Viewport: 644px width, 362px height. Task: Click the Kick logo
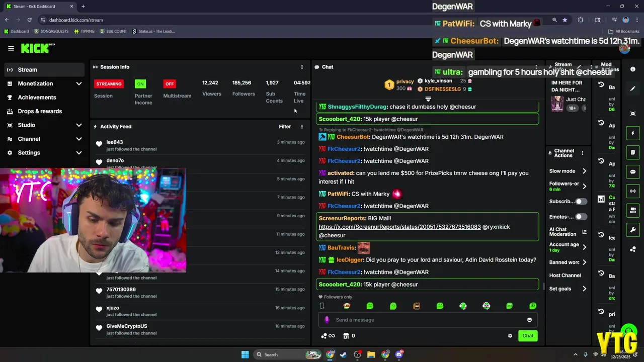[37, 48]
